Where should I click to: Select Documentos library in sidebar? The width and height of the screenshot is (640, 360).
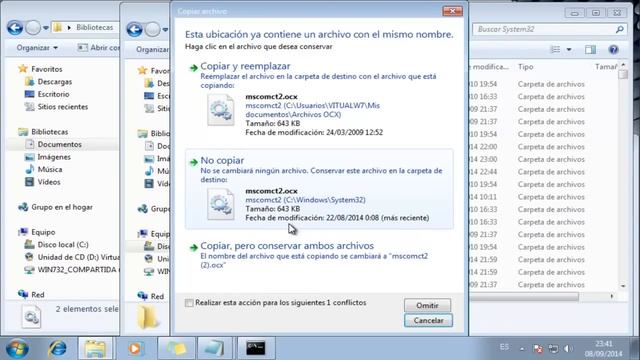click(59, 144)
